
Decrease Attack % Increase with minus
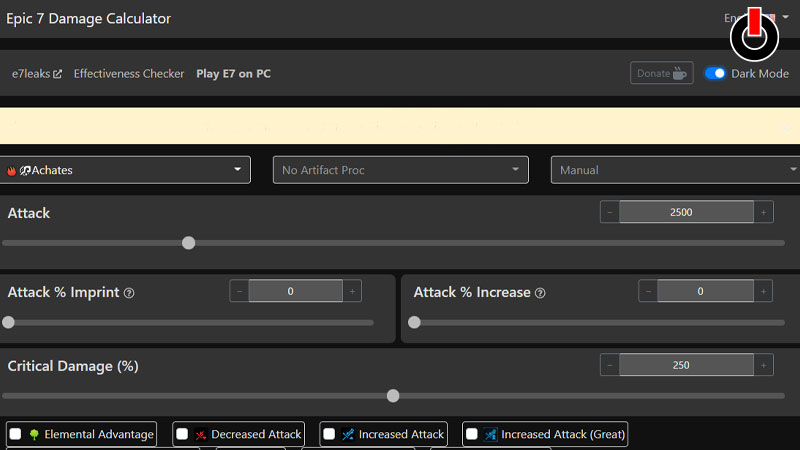(x=648, y=291)
